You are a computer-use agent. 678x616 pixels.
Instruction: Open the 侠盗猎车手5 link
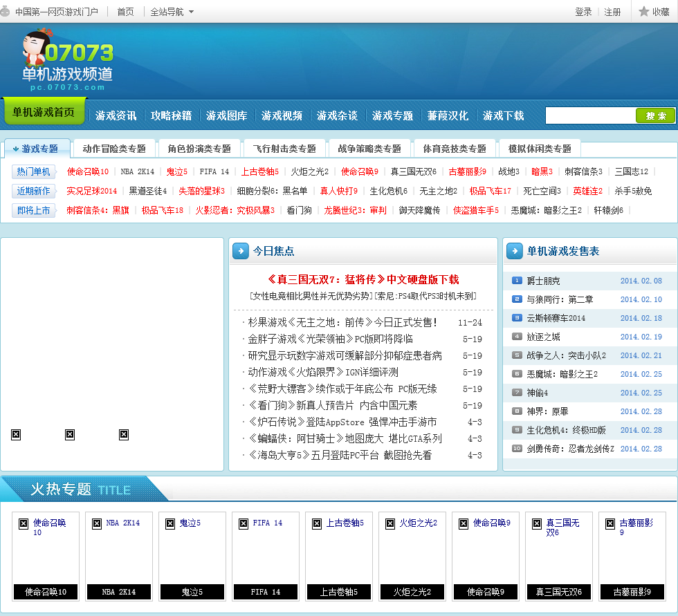476,210
